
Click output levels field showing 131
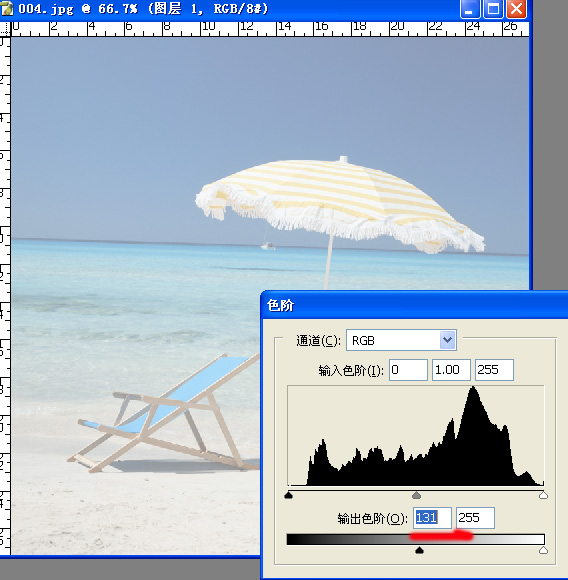(432, 517)
